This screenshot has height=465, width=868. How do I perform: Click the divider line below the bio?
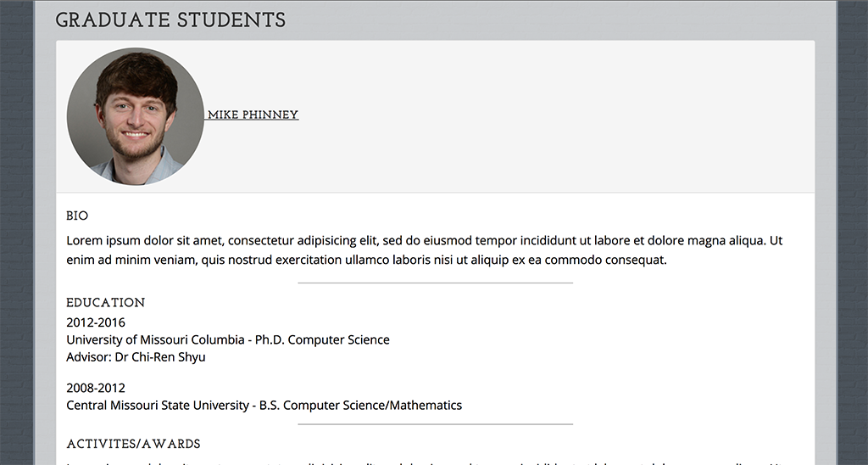pyautogui.click(x=435, y=283)
